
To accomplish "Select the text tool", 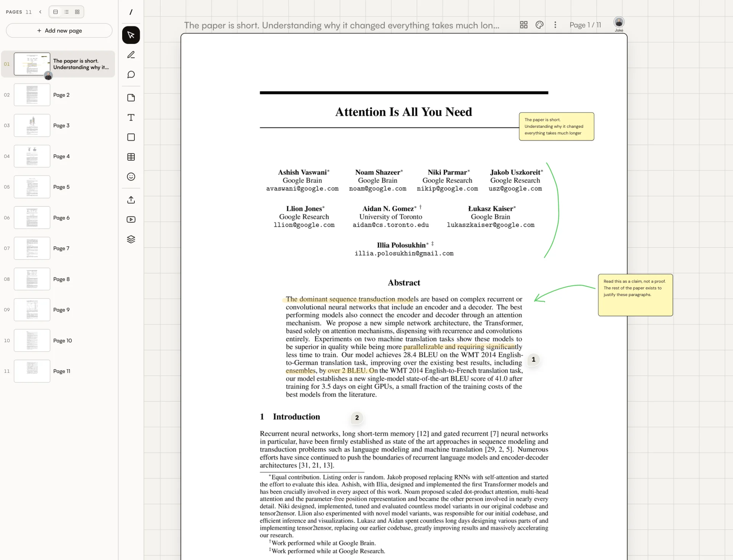I will 131,117.
